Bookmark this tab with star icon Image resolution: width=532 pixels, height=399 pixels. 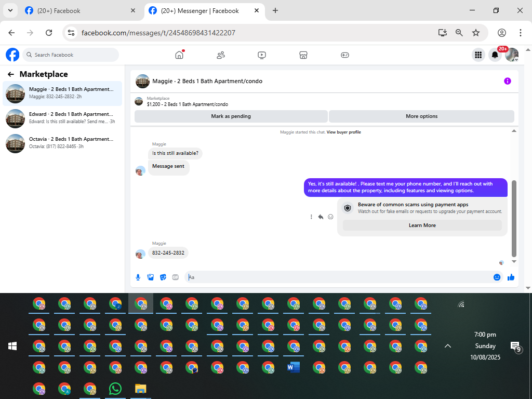click(x=476, y=33)
